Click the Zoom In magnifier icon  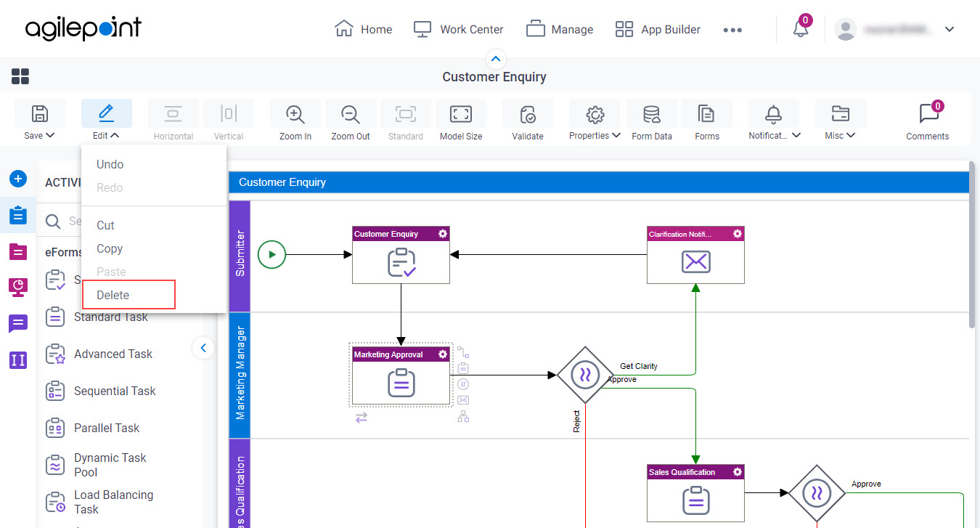coord(295,114)
